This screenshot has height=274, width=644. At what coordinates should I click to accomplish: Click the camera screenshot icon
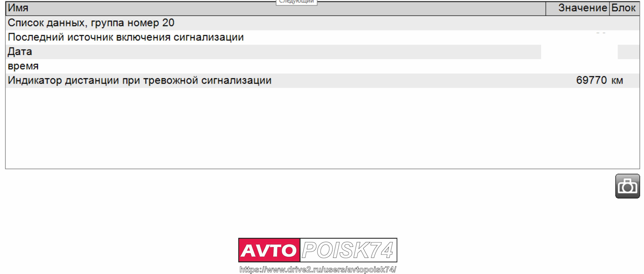(628, 186)
